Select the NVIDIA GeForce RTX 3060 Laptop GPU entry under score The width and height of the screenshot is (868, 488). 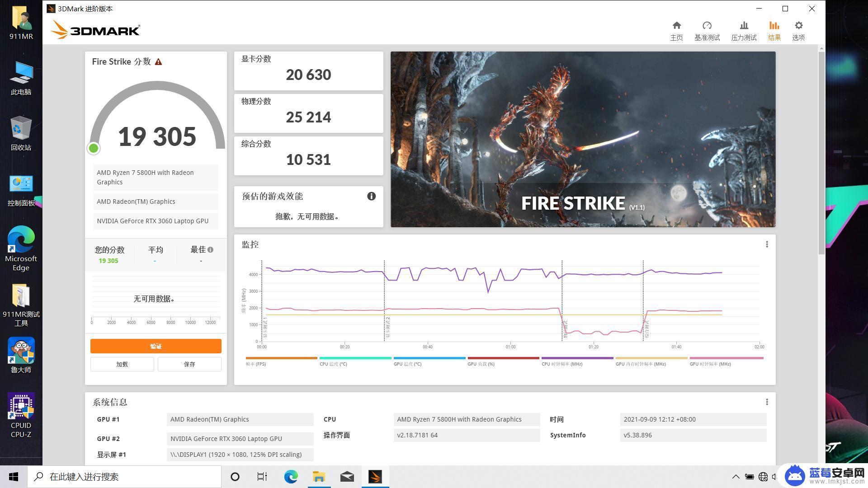click(156, 221)
